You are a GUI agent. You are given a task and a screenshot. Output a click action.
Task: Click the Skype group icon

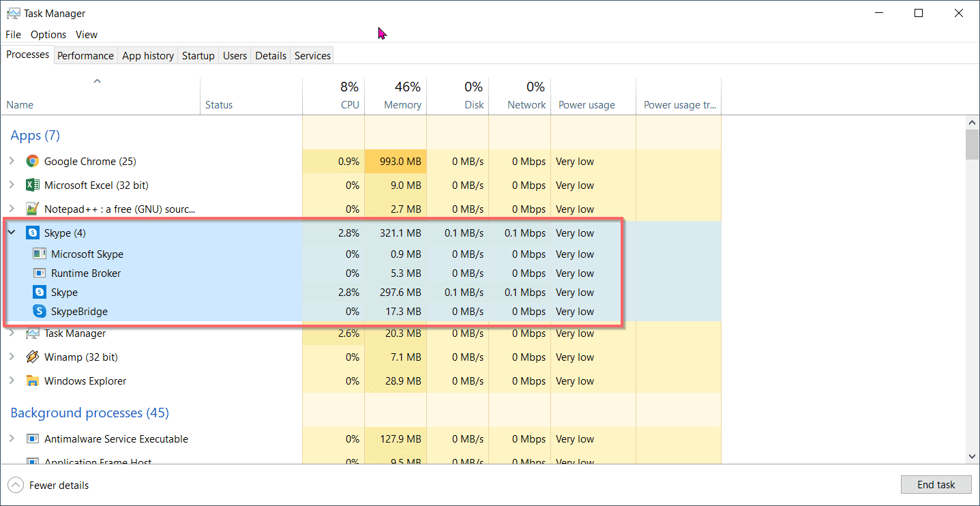[32, 233]
